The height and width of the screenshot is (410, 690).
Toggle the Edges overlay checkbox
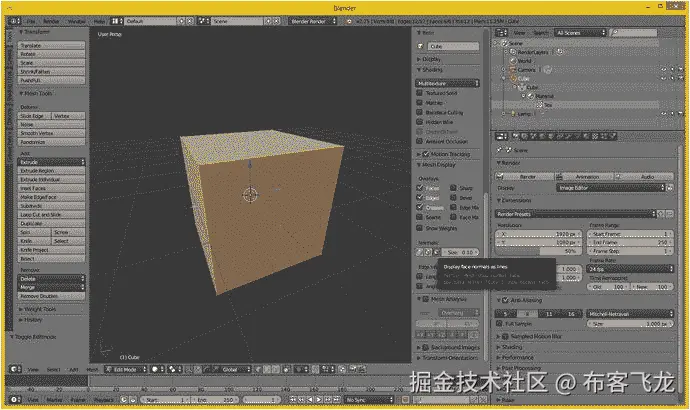click(x=420, y=198)
